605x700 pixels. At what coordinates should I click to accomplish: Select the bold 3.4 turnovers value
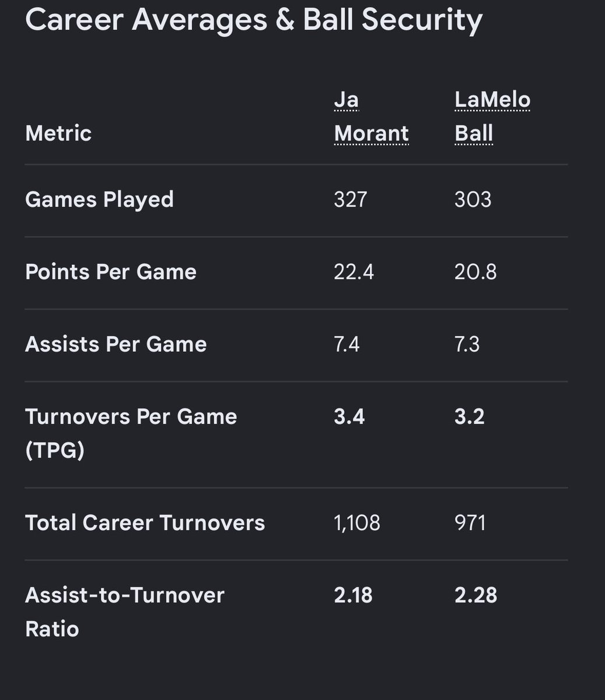pos(349,416)
